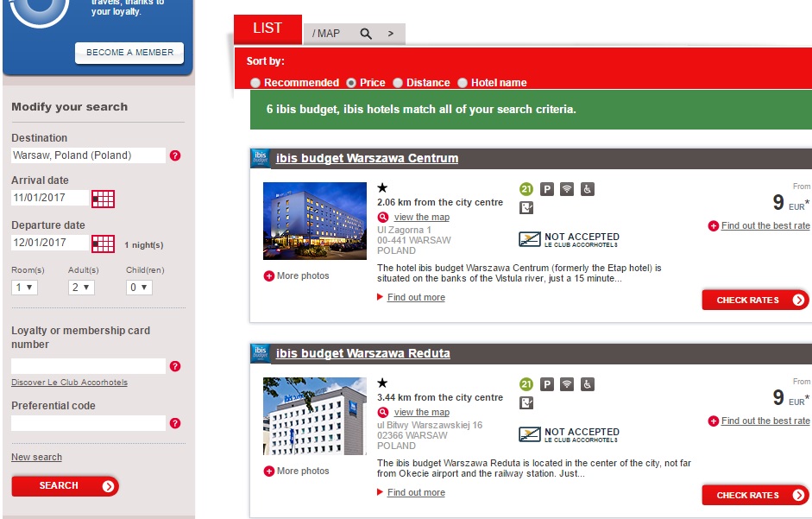Click the Departure date input field
812x519 pixels.
[x=50, y=243]
